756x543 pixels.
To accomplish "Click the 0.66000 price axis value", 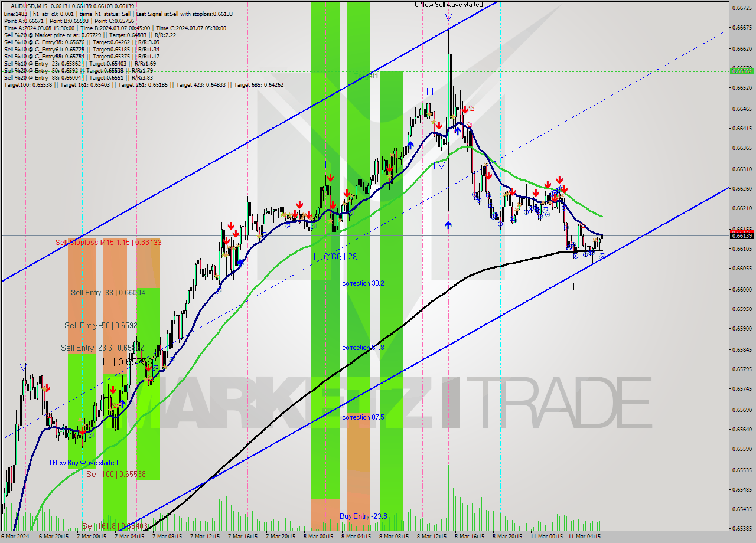I will point(742,289).
